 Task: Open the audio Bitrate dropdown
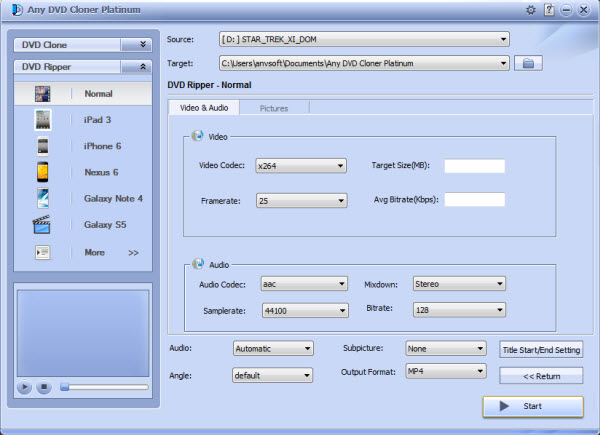point(459,310)
